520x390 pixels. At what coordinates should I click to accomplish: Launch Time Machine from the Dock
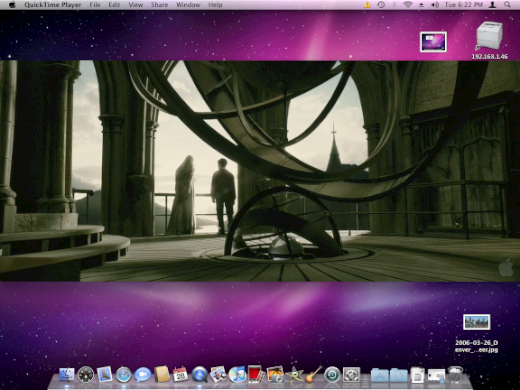coord(332,375)
